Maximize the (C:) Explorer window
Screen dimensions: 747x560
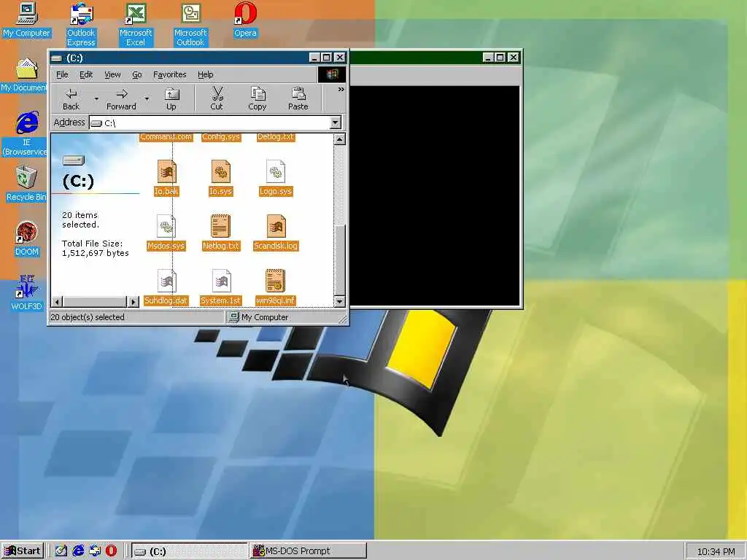click(x=326, y=58)
